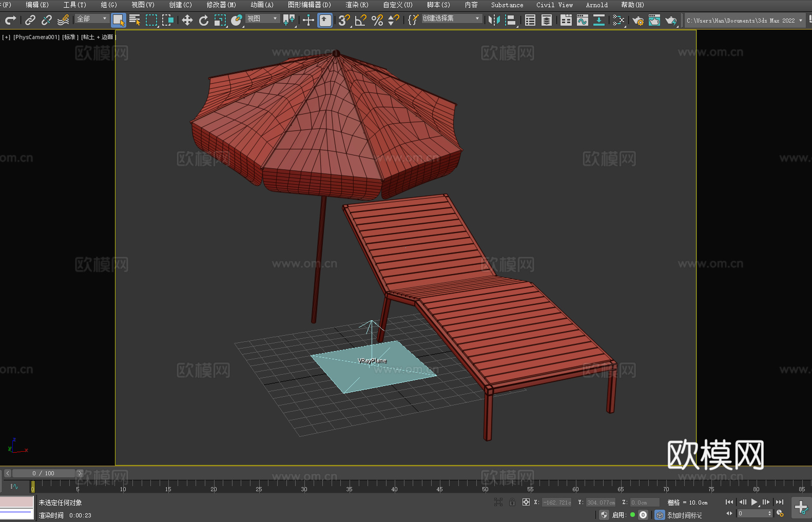The image size is (812, 522).
Task: Toggle the Percent Snap icon
Action: click(x=377, y=20)
